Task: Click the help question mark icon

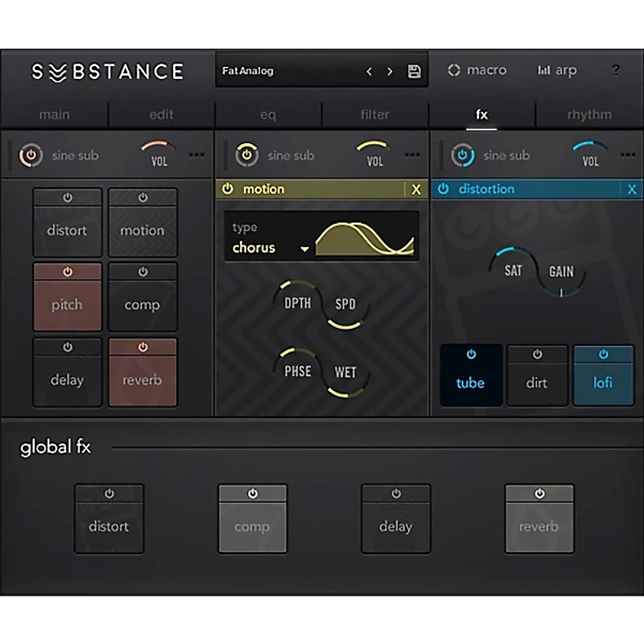Action: coord(616,71)
